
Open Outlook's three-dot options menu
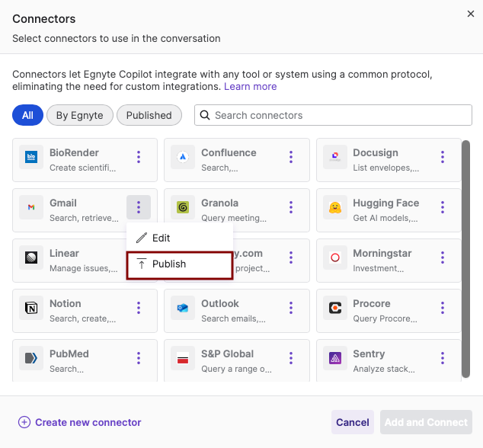pos(291,308)
